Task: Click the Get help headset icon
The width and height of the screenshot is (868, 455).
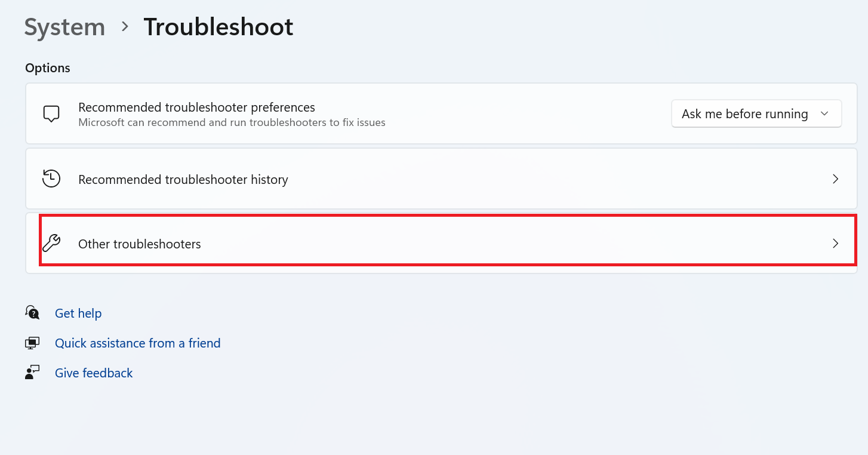Action: coord(32,312)
